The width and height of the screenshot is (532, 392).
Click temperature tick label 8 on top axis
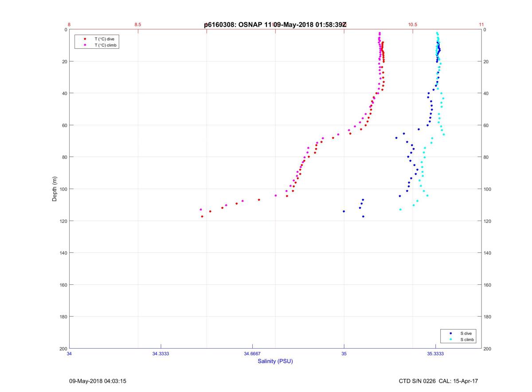coord(69,25)
